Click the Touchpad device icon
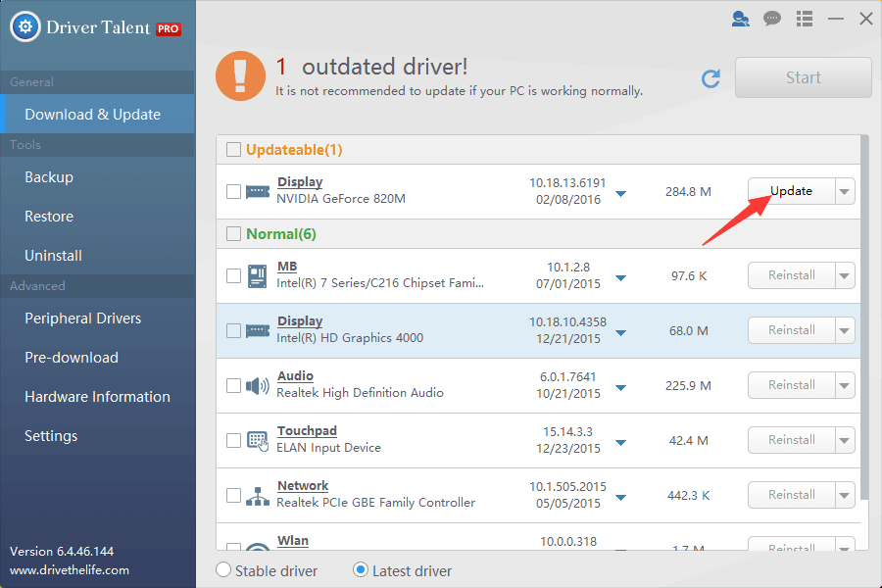The image size is (882, 588). 258,441
